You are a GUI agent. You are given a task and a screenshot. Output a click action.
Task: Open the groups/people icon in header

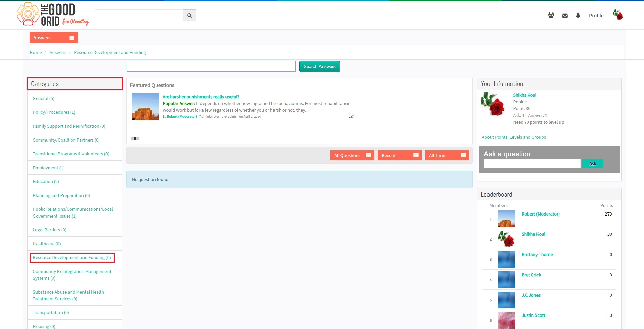(551, 15)
